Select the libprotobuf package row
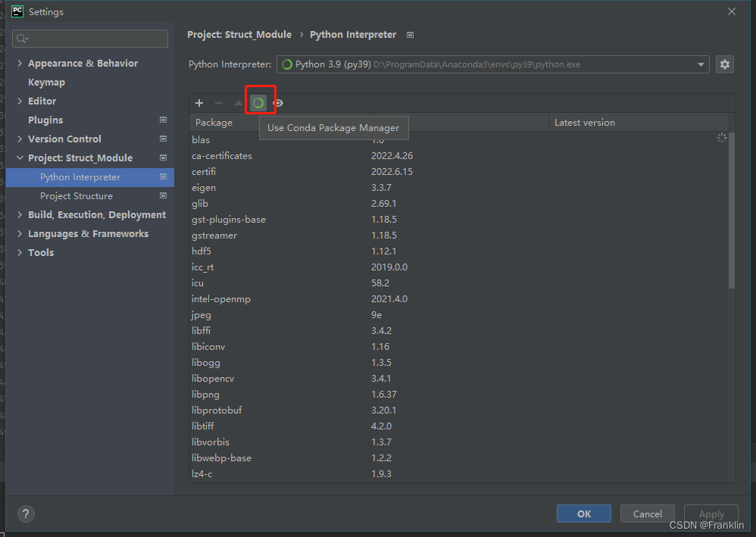 [x=458, y=411]
